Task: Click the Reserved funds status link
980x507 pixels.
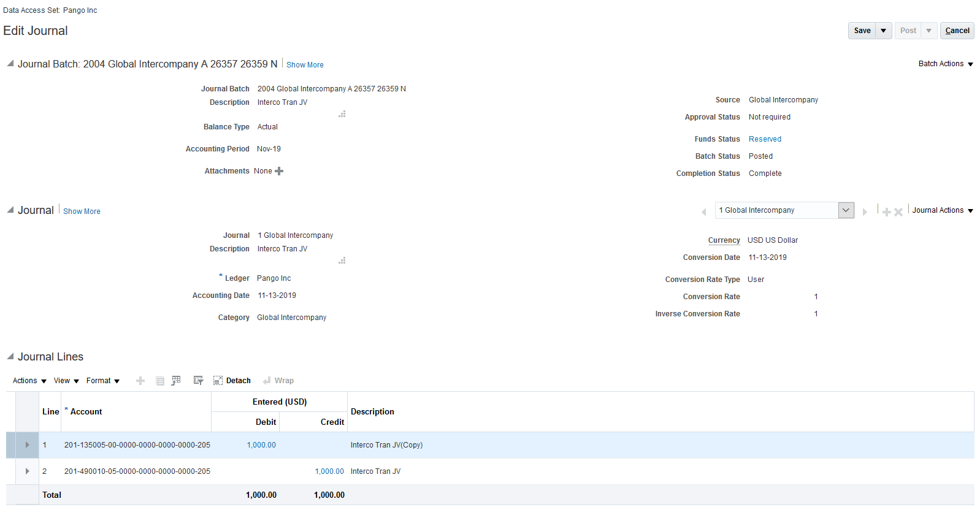Action: coord(765,139)
